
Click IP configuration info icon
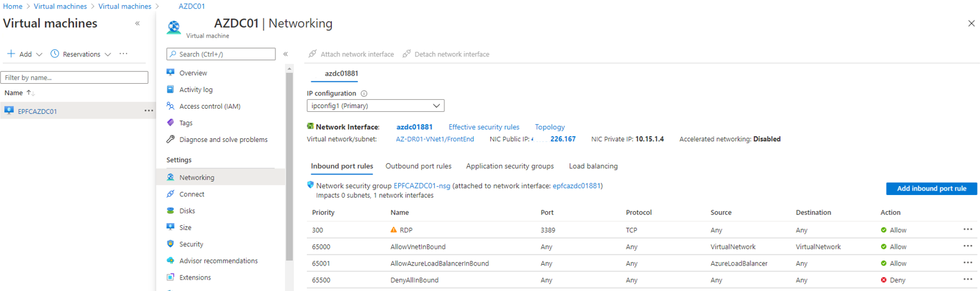coord(364,93)
